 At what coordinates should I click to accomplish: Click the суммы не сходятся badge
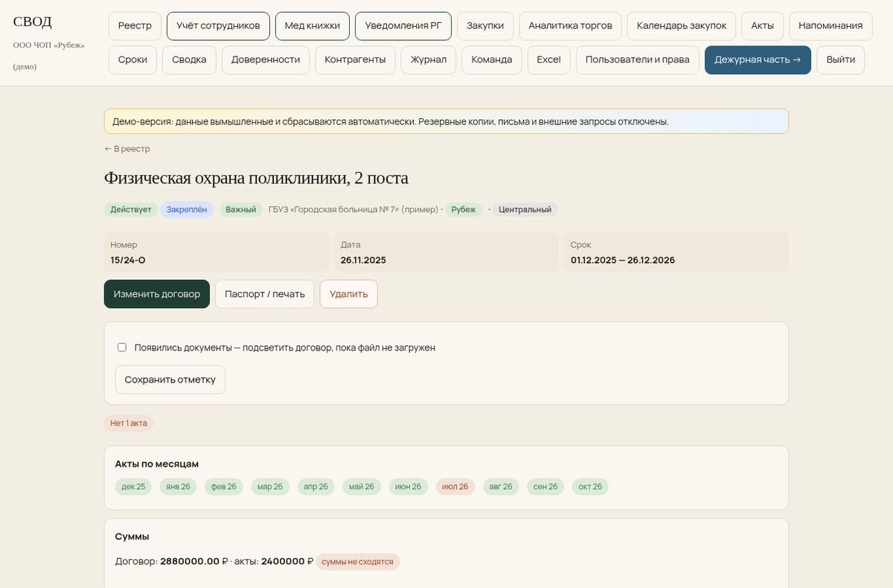358,562
